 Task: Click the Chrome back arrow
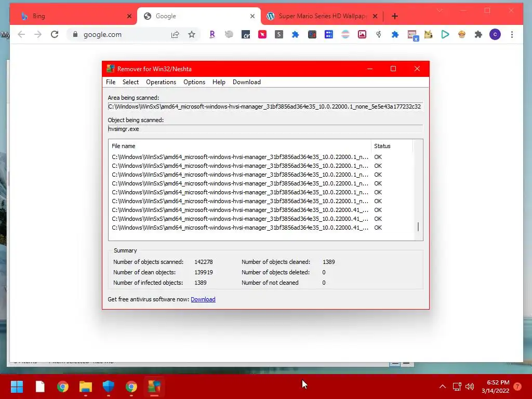point(21,34)
